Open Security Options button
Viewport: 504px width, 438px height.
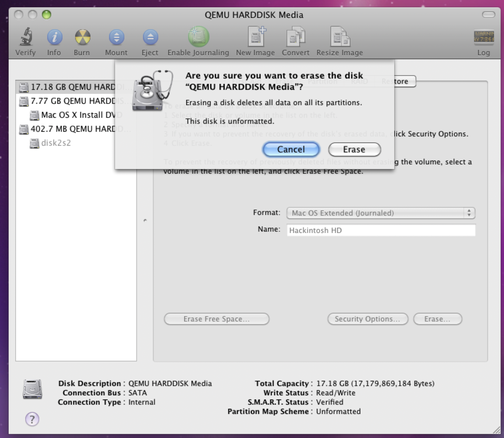pos(368,319)
